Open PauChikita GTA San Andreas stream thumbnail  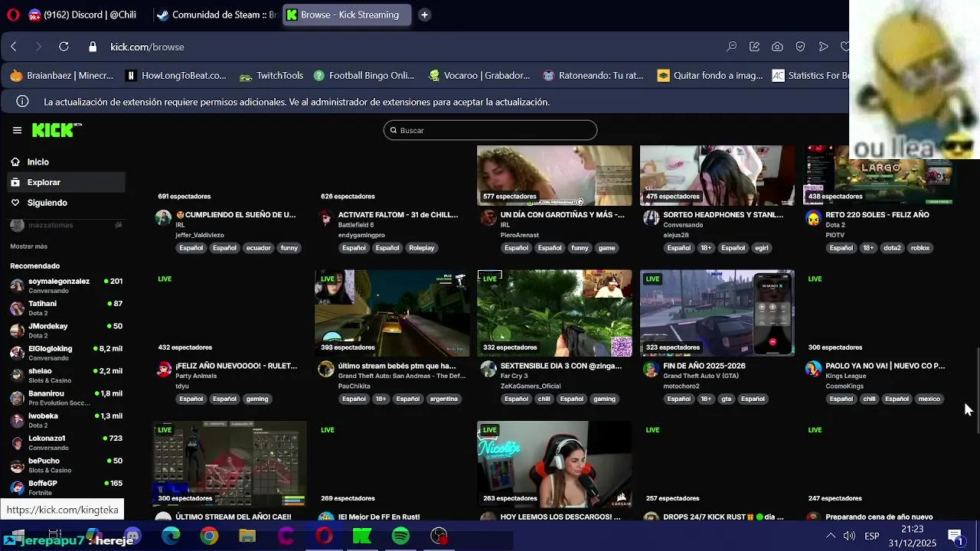(392, 313)
